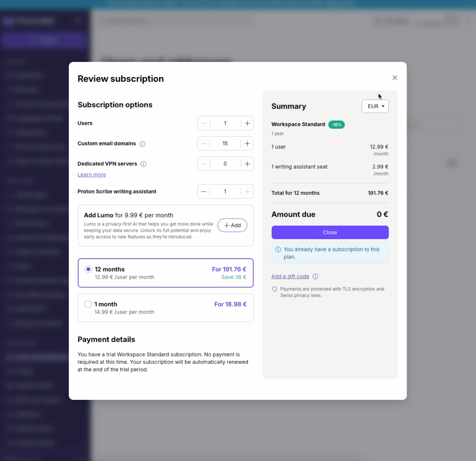Viewport: 476px width, 461px height.
Task: Open the Learn more link
Action: coord(92,175)
